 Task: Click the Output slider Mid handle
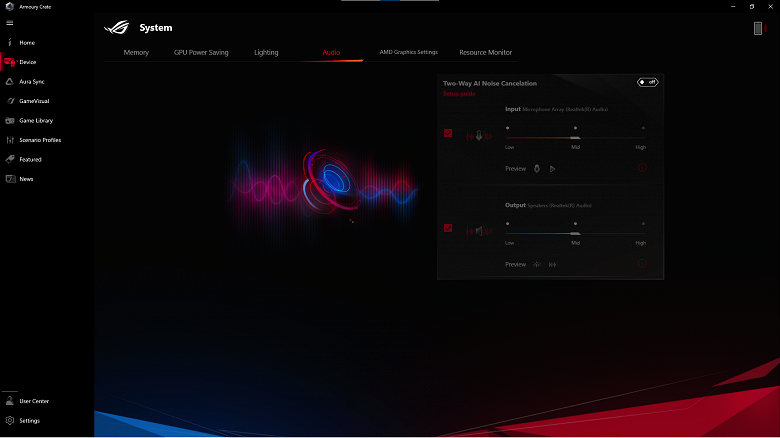click(x=575, y=233)
